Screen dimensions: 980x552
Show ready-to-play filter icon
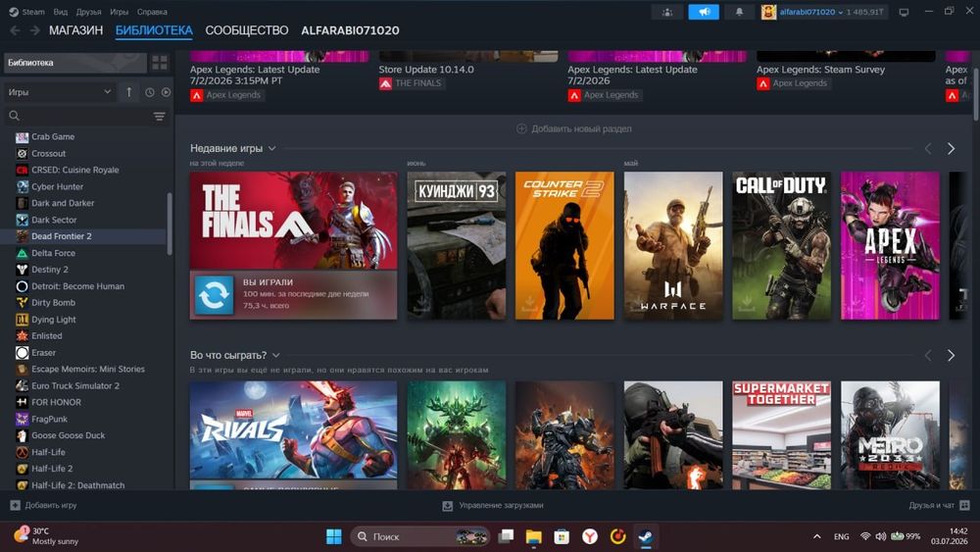pos(166,92)
